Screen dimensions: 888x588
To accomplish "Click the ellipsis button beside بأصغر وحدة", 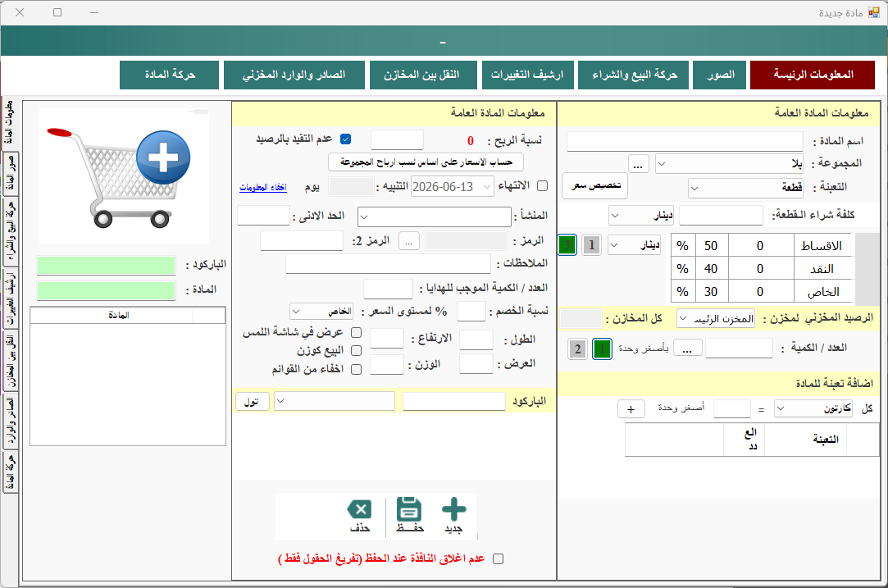I will point(687,349).
